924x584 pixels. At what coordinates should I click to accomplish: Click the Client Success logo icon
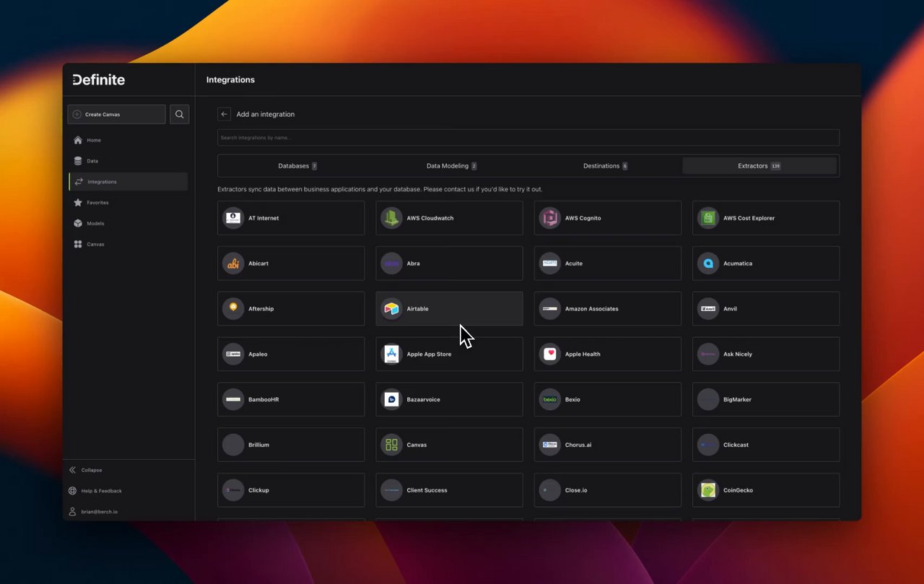391,490
